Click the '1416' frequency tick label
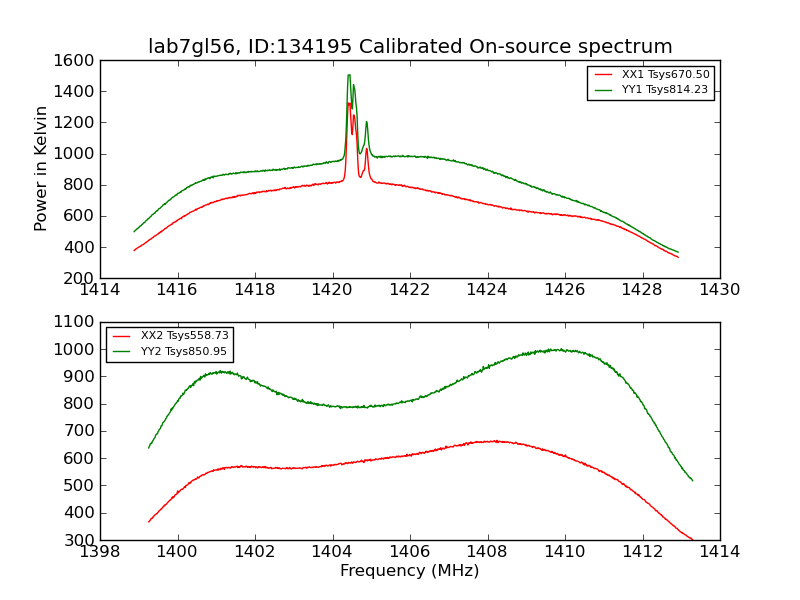Viewport: 800px width, 600px height. coord(177,290)
